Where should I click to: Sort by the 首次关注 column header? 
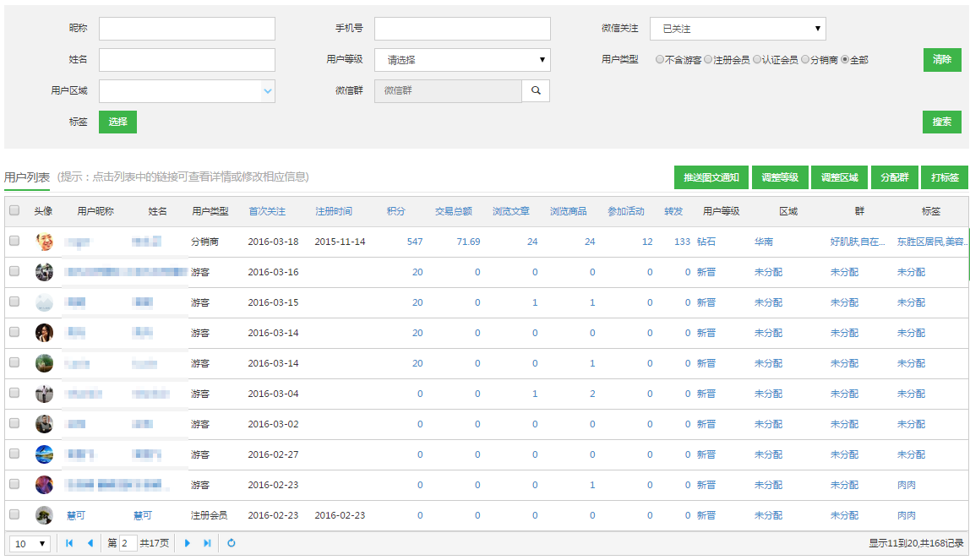(267, 211)
